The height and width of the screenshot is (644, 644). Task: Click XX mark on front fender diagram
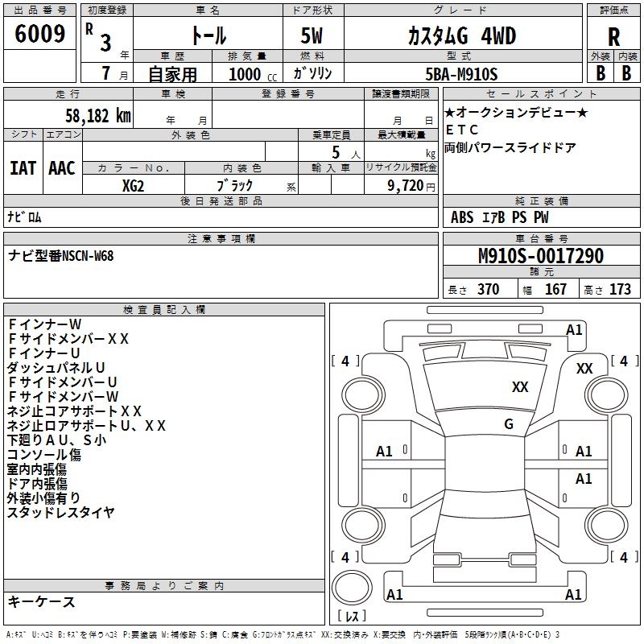(584, 368)
